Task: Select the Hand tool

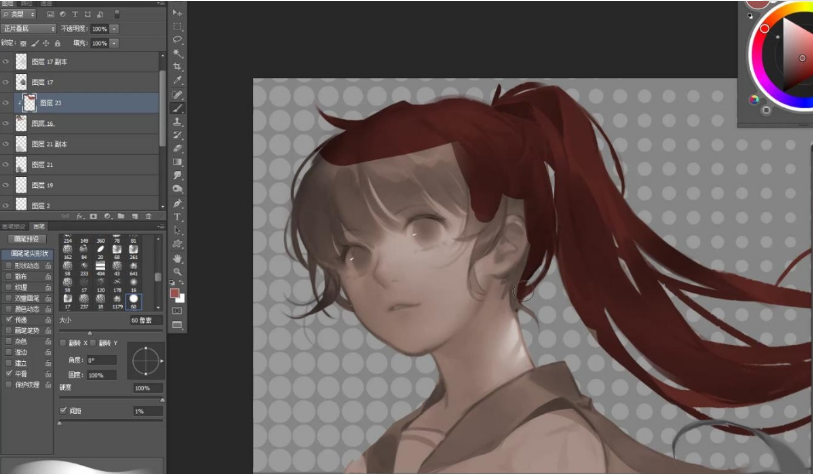Action: (177, 258)
